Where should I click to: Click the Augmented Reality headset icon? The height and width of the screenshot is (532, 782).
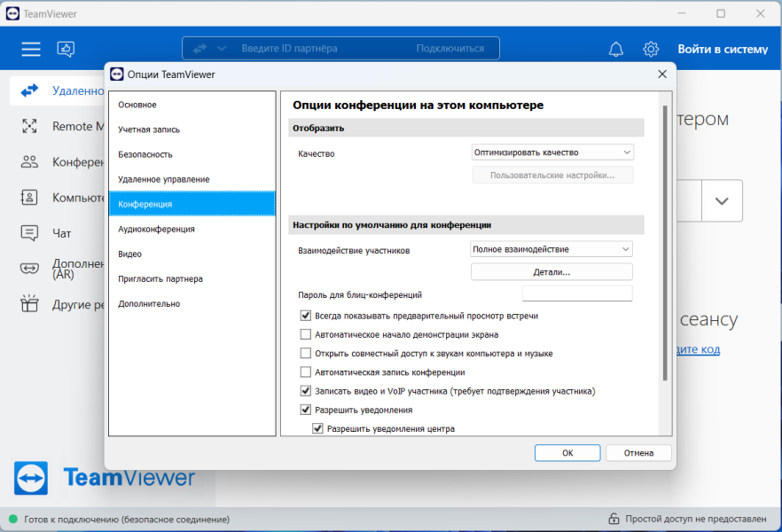pyautogui.click(x=29, y=269)
